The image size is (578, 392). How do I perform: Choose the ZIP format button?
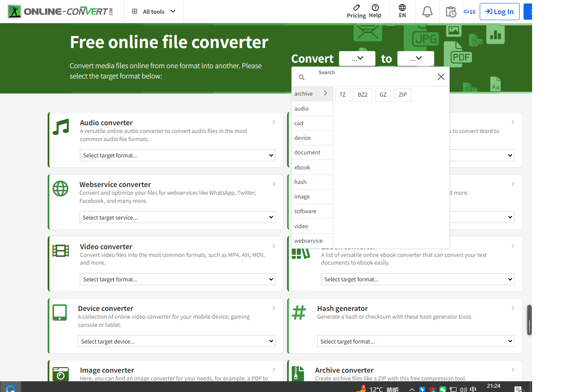(x=402, y=95)
